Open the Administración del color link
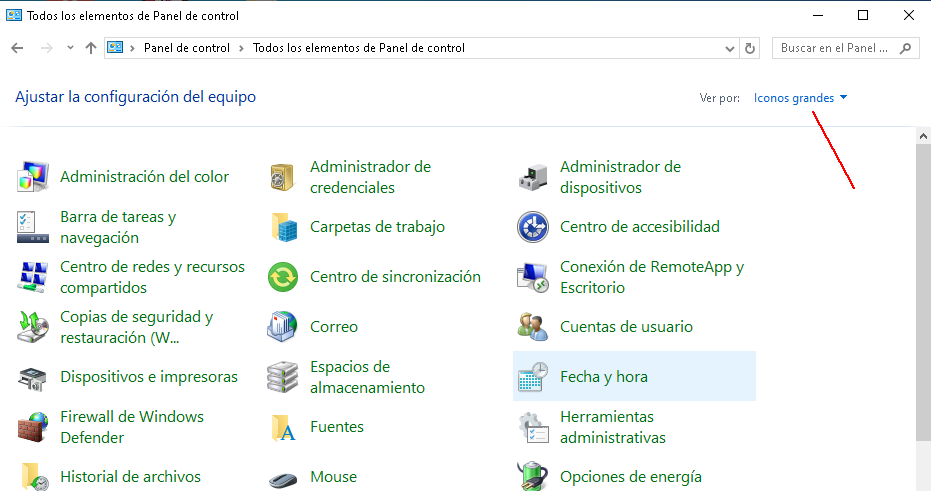Image resolution: width=931 pixels, height=491 pixels. pos(144,177)
